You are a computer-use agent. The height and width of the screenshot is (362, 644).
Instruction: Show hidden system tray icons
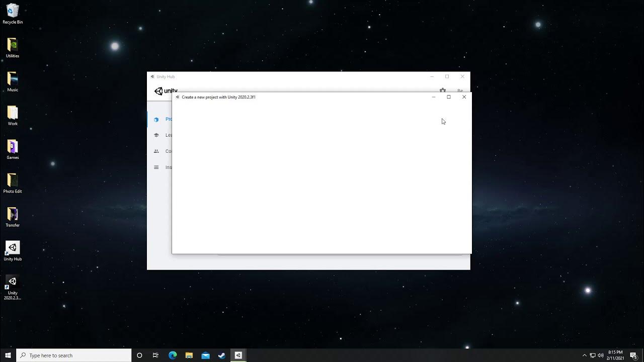pyautogui.click(x=584, y=355)
